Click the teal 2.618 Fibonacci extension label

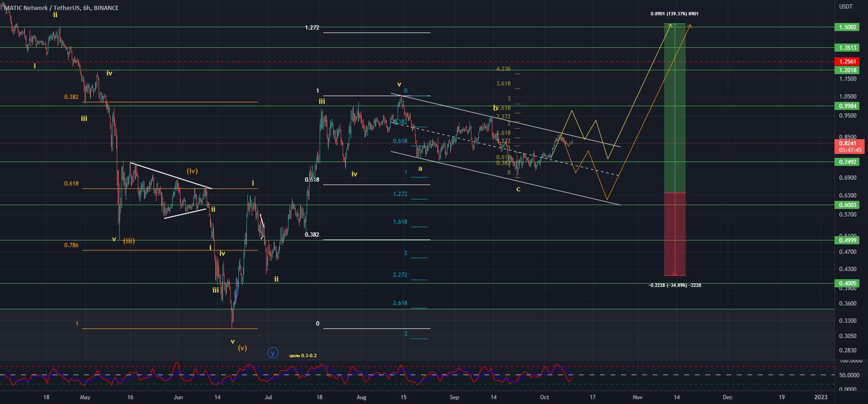(400, 303)
